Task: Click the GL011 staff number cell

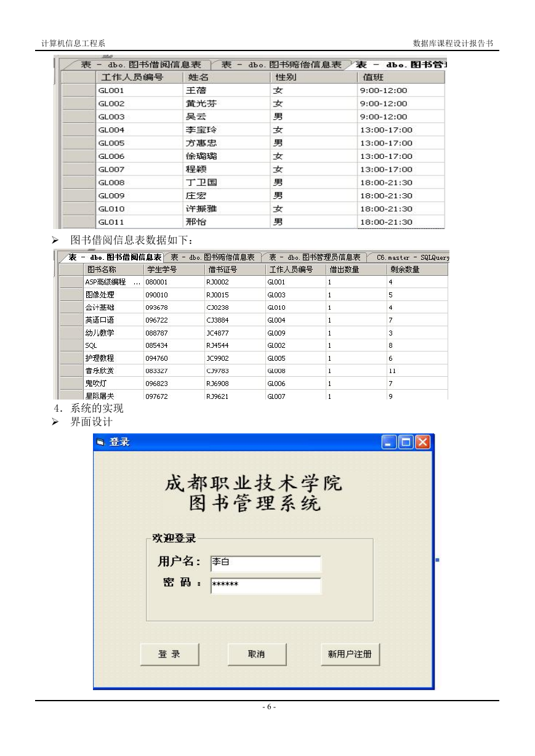Action: [139, 222]
